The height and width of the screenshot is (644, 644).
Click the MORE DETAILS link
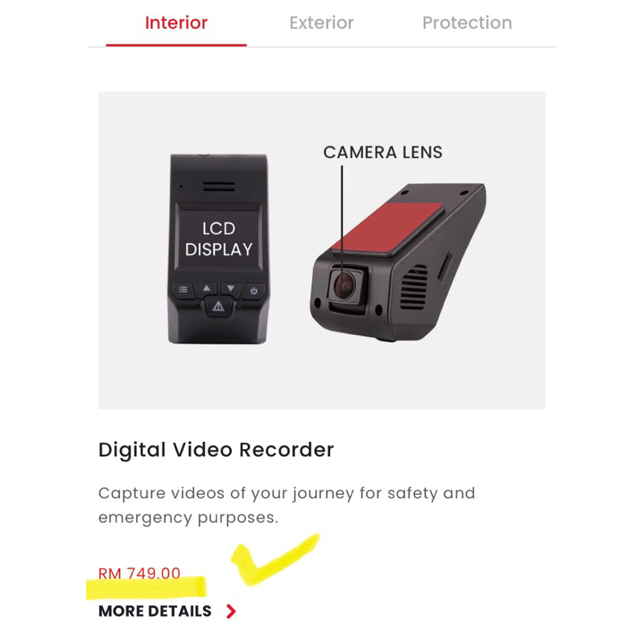click(155, 611)
